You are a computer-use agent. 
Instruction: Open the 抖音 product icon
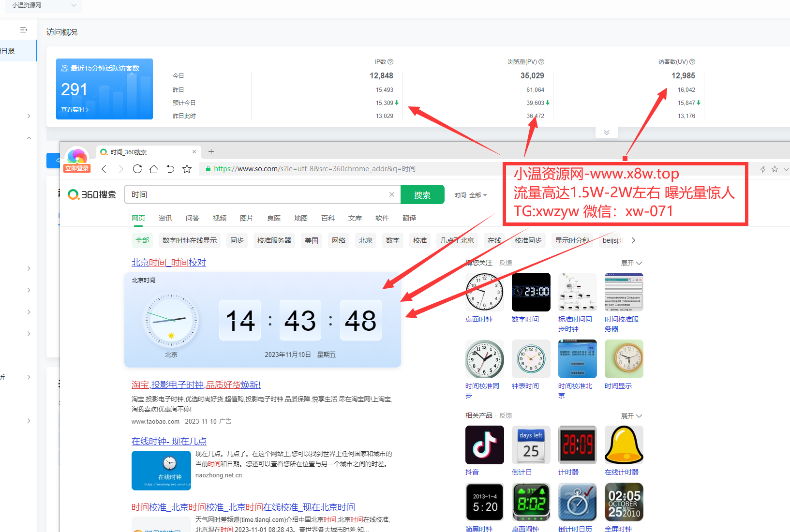coord(484,445)
